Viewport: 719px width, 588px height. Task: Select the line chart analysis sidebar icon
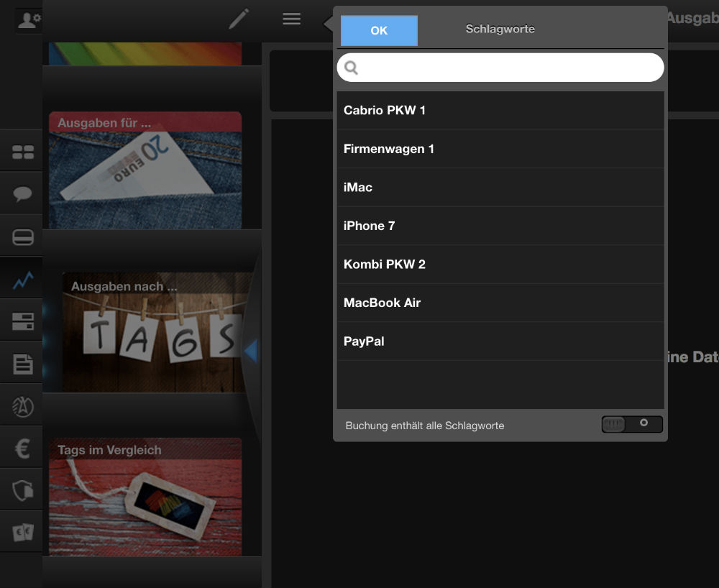[23, 280]
